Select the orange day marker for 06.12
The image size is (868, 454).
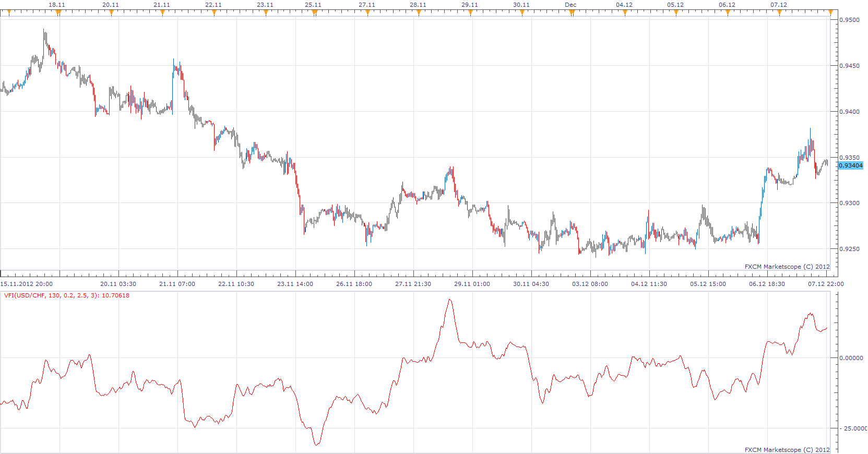click(728, 13)
